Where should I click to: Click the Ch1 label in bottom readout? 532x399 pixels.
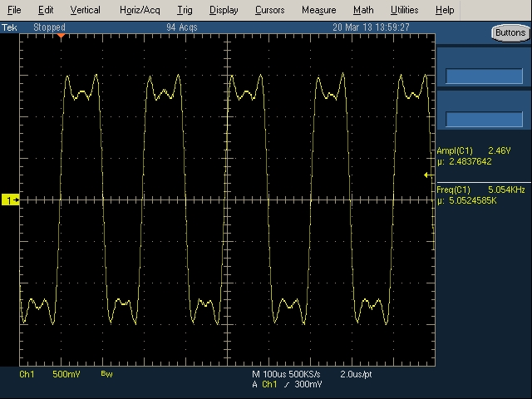click(27, 374)
